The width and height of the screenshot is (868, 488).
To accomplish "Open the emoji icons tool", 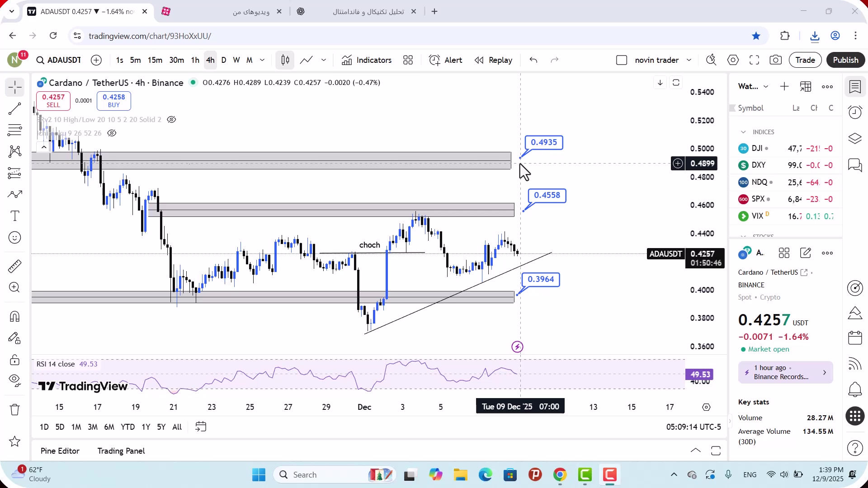I will click(15, 238).
